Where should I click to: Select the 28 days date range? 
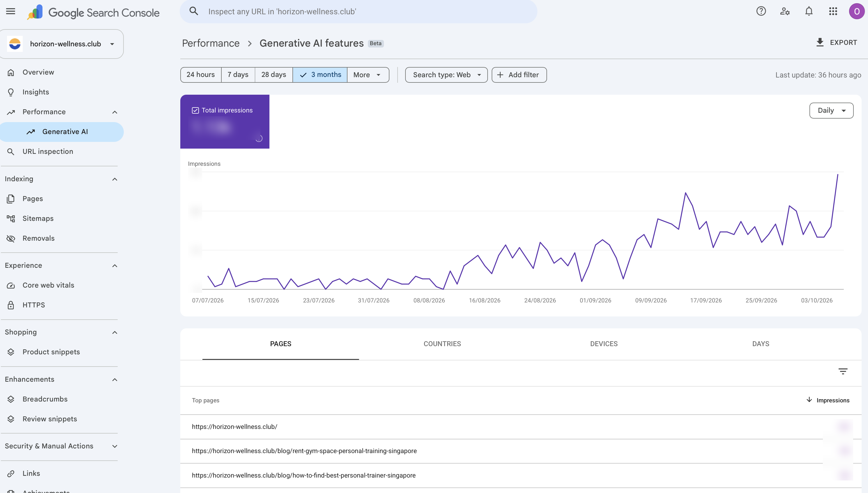[x=274, y=75]
